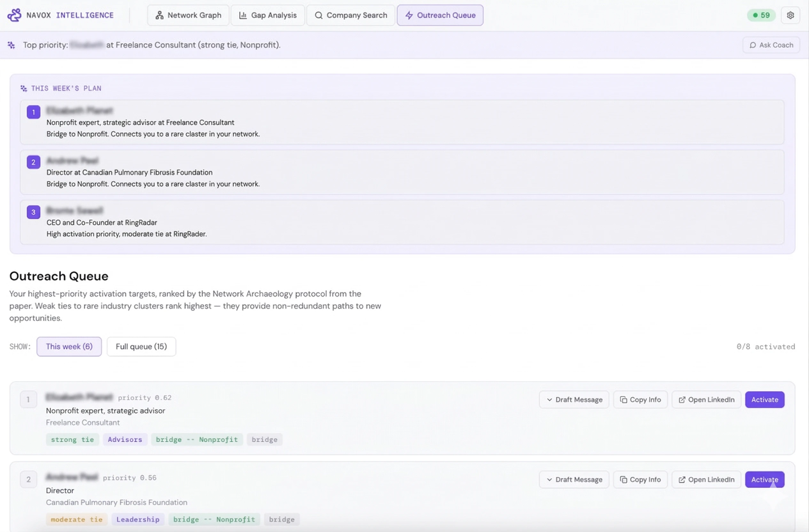Copy info for the Freelance Consultant contact

(x=640, y=399)
